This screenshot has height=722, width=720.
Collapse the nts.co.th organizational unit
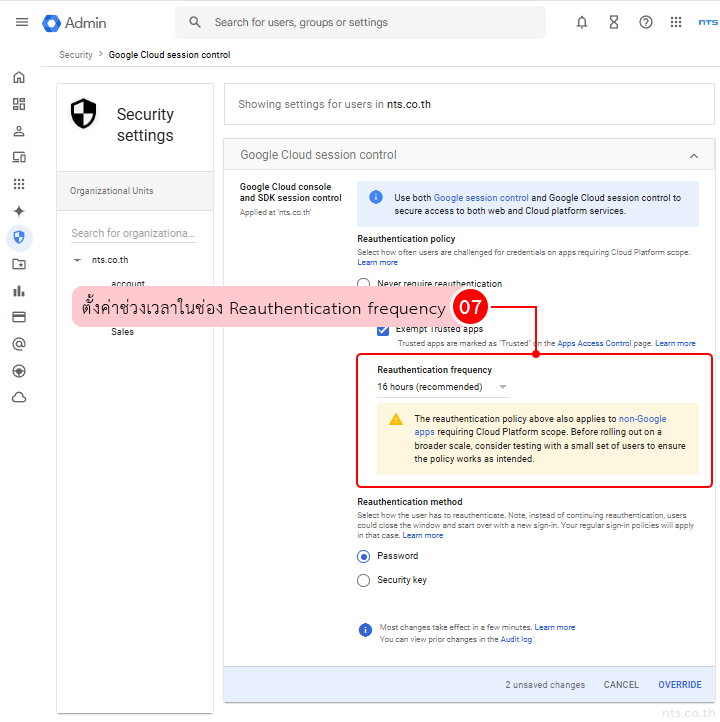(77, 260)
